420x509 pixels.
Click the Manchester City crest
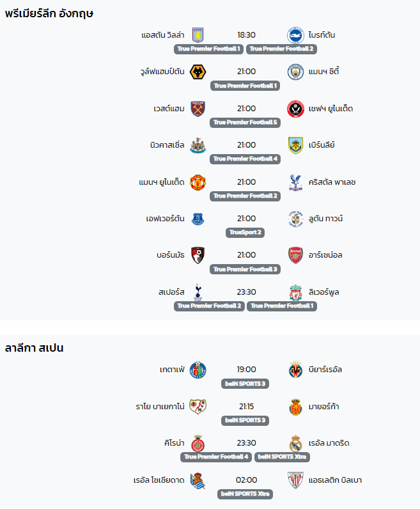click(295, 72)
